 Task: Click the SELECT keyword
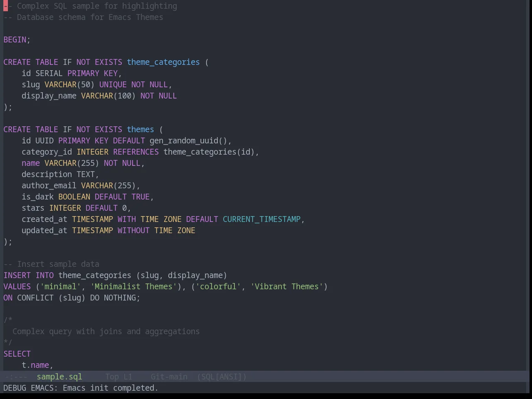17,354
